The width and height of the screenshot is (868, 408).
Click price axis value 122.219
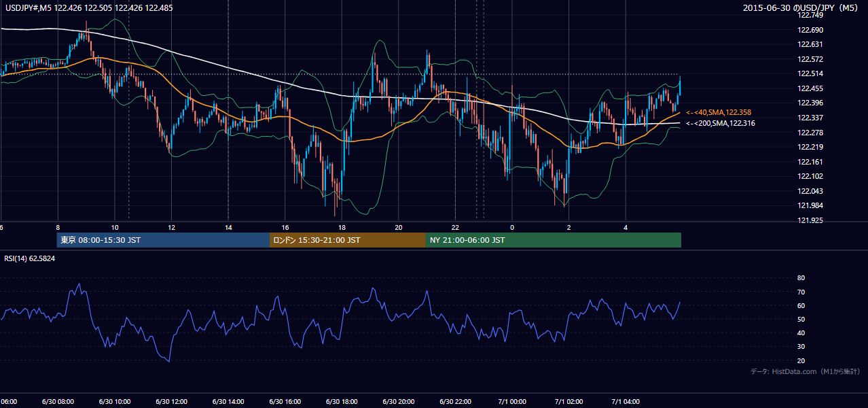coord(811,147)
